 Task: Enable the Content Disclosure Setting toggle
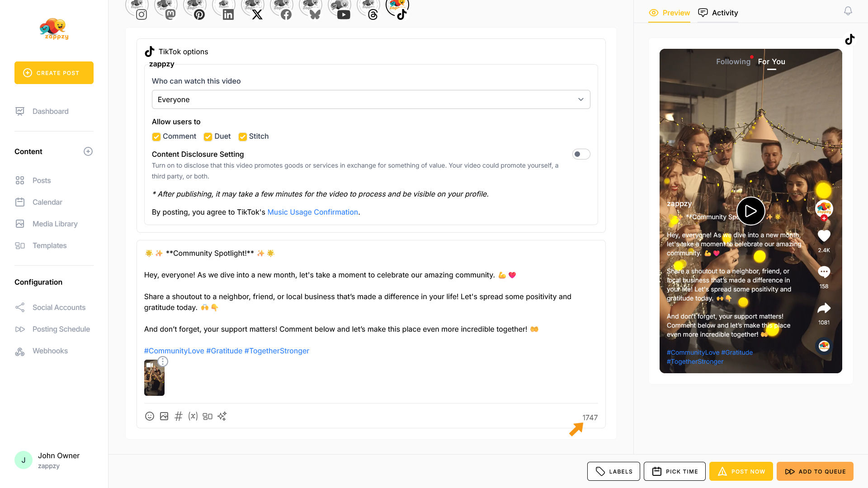point(581,154)
